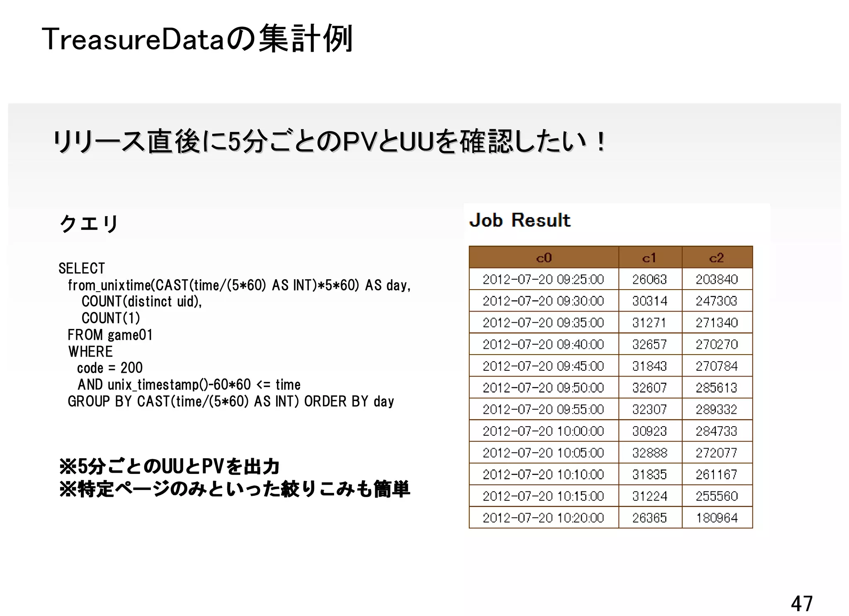Select cell 2012-07-20 09:35:00
The width and height of the screenshot is (849, 616).
point(543,322)
